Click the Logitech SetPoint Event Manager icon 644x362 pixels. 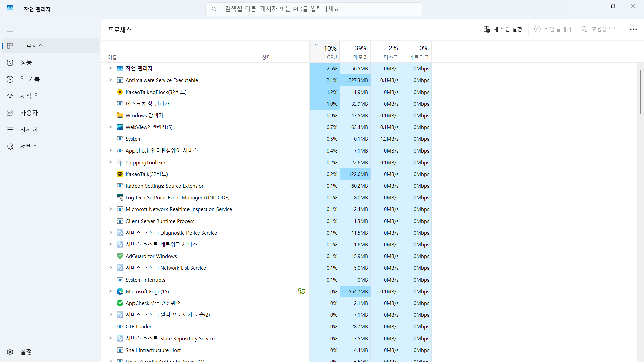pyautogui.click(x=120, y=197)
